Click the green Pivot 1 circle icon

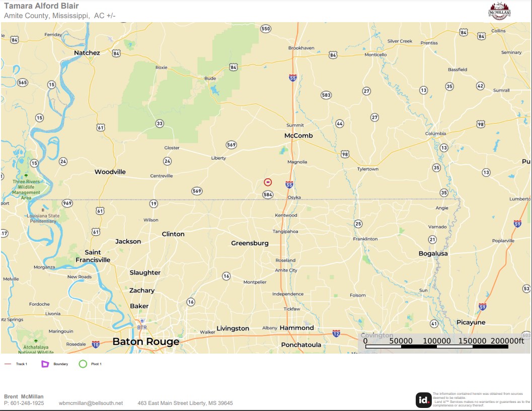[83, 364]
